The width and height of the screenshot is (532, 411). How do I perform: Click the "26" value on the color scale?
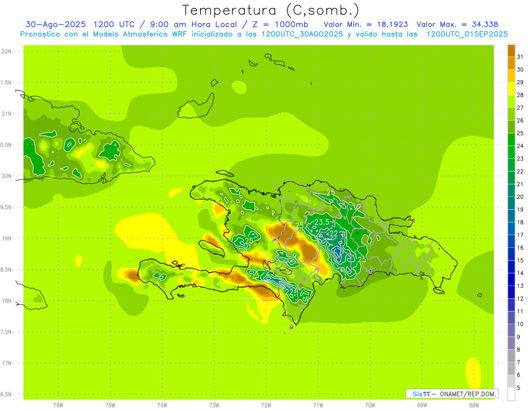[520, 120]
